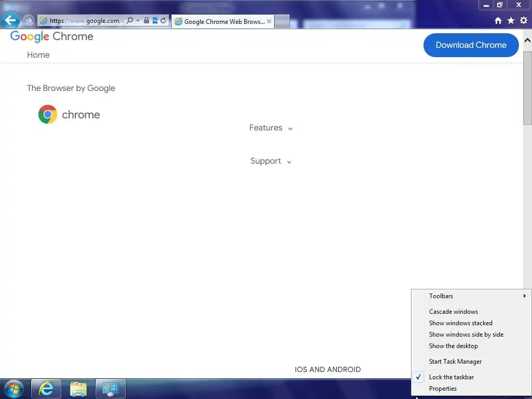Click the vertical scrollbar thumb
This screenshot has width=532, height=399.
527,88
